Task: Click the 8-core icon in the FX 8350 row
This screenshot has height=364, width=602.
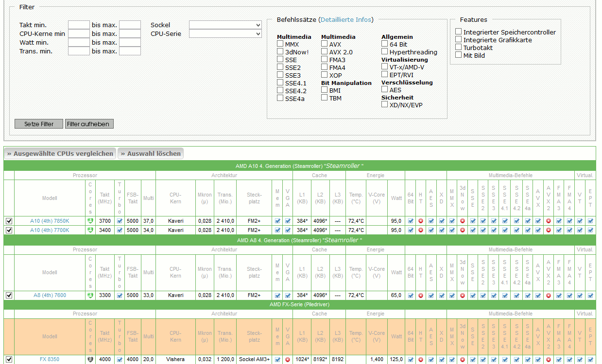Action: pos(90,360)
